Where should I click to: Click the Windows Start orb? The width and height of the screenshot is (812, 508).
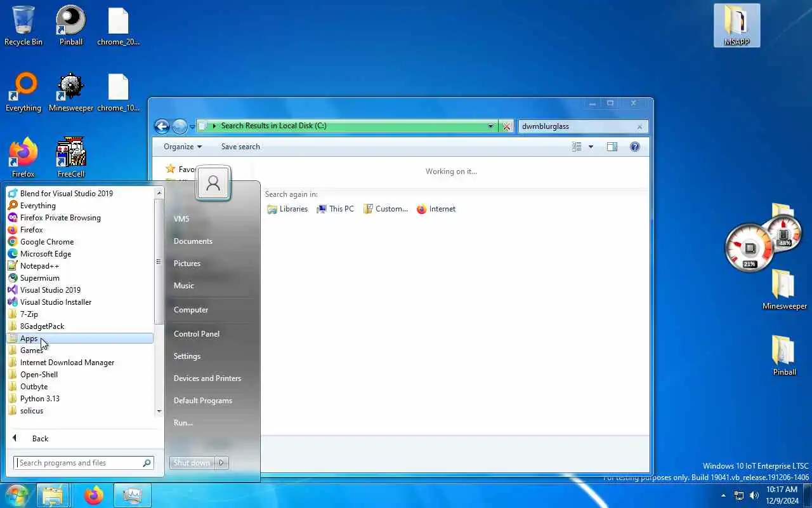pos(17,495)
